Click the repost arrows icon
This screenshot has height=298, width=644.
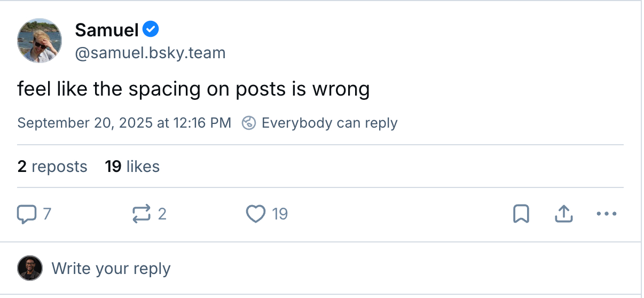coord(142,214)
